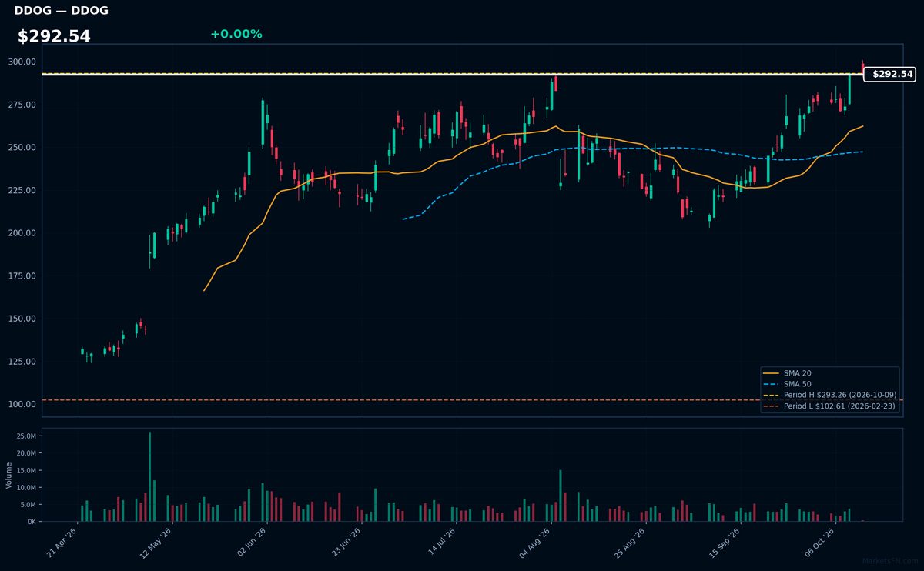Click the boxed $292.54 price tag on the chart
The image size is (924, 571).
889,75
